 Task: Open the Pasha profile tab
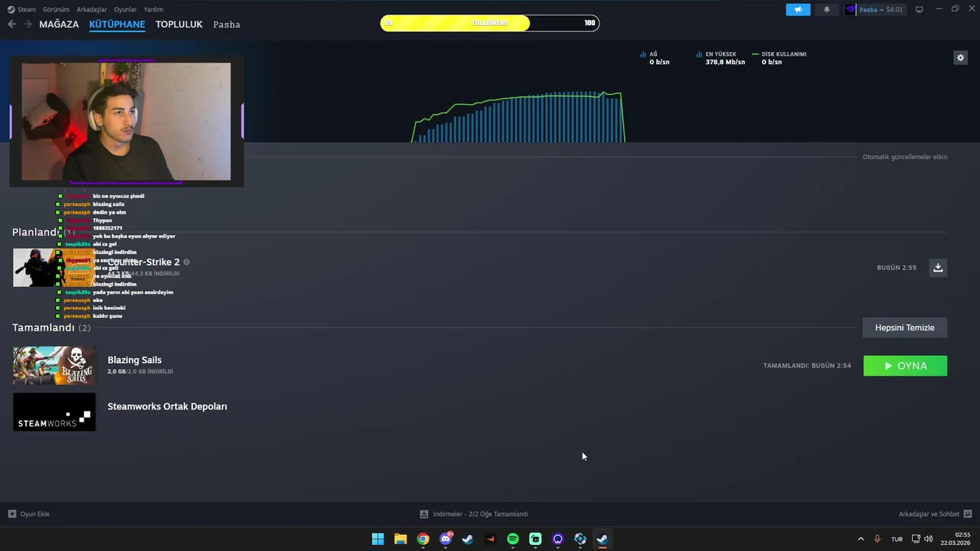227,24
